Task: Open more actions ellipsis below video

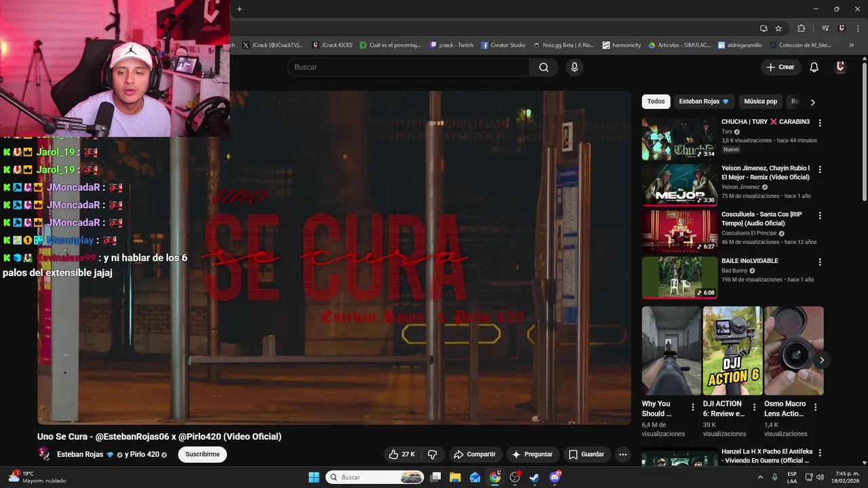Action: point(623,454)
